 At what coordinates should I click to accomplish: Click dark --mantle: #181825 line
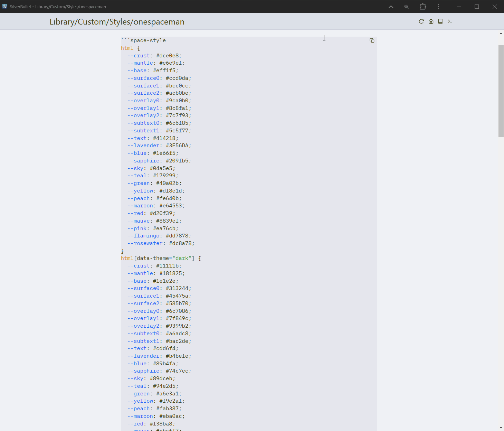coord(156,273)
